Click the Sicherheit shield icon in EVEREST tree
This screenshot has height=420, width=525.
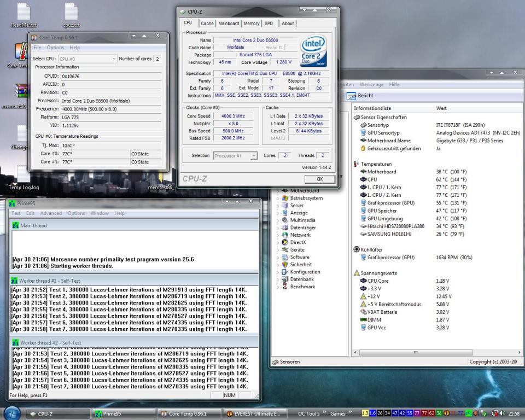[x=285, y=264]
